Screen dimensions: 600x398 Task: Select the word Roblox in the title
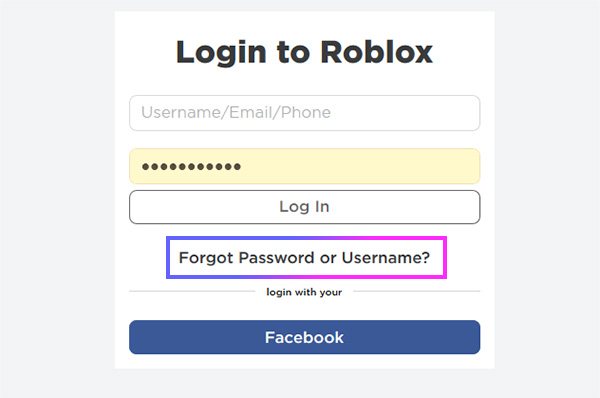tap(377, 52)
